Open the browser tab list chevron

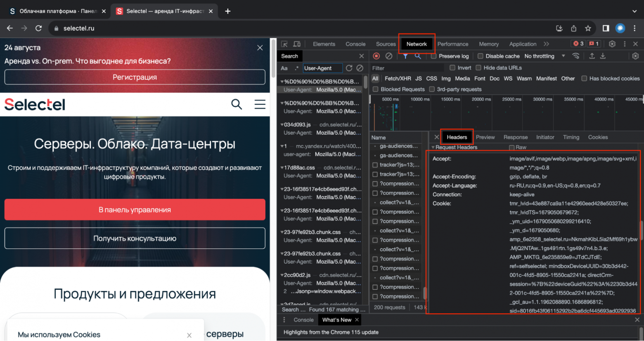click(x=635, y=11)
